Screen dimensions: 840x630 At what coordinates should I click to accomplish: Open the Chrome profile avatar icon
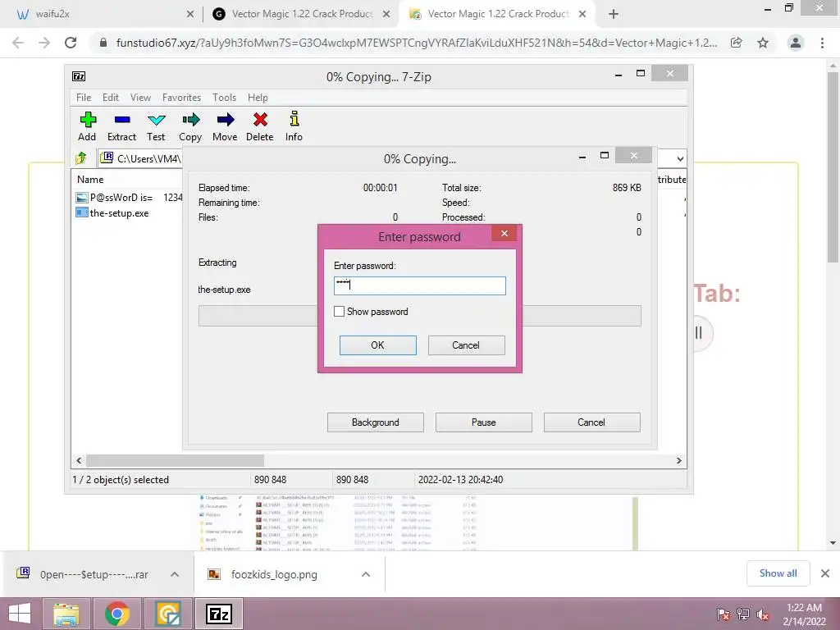coord(796,43)
